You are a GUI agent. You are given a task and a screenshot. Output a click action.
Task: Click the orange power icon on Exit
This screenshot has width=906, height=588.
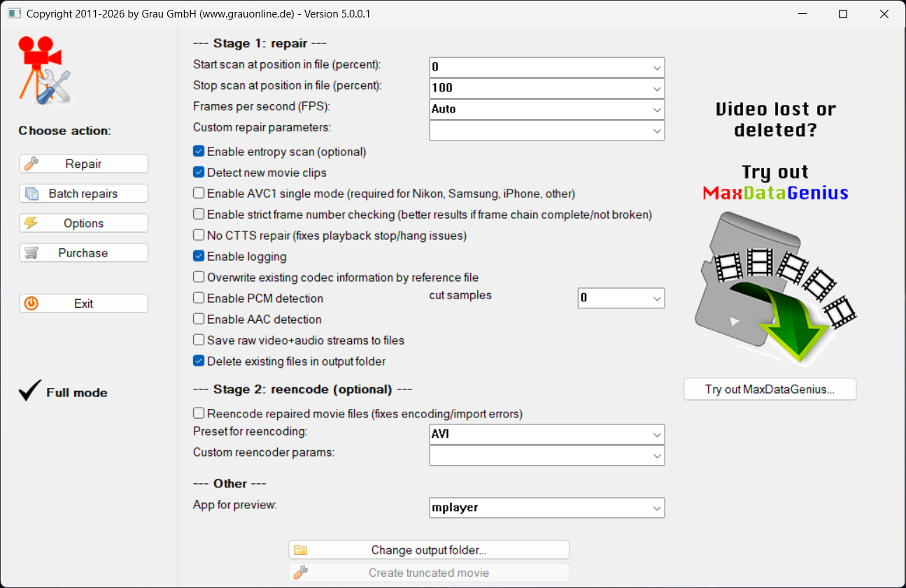[x=31, y=303]
